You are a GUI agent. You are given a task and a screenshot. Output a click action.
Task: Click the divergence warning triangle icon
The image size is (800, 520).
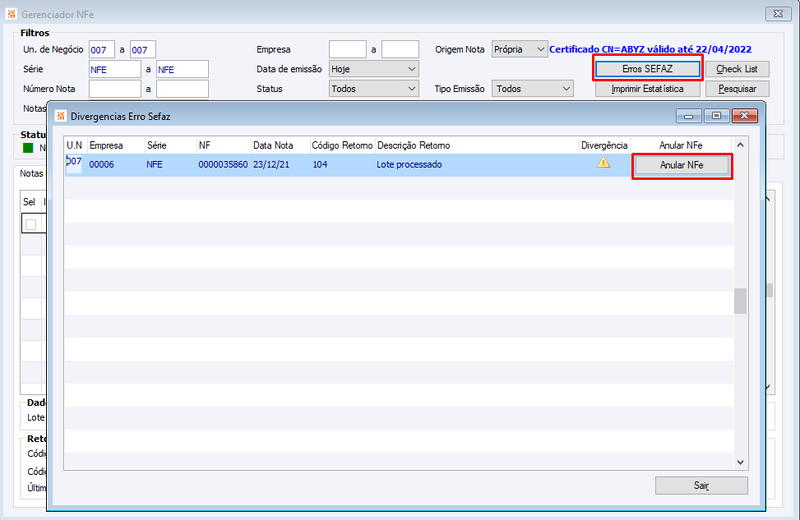tap(604, 163)
